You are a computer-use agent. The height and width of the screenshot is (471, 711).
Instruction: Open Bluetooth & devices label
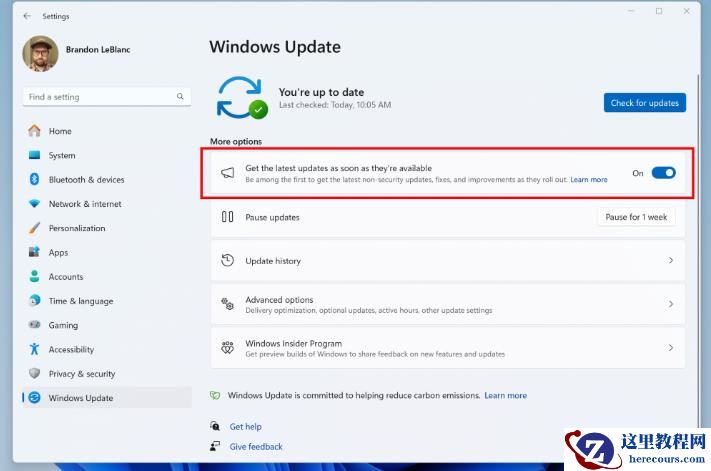86,180
